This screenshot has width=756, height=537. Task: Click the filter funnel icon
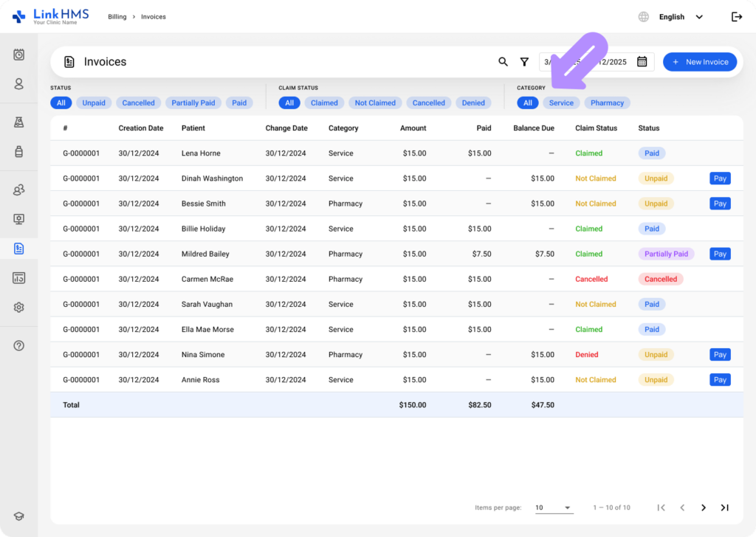pos(525,62)
